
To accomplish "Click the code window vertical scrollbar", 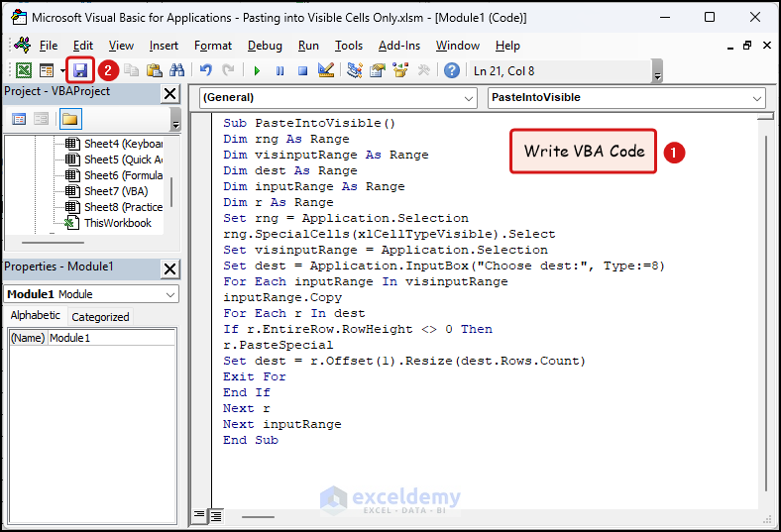I will pyautogui.click(x=766, y=313).
